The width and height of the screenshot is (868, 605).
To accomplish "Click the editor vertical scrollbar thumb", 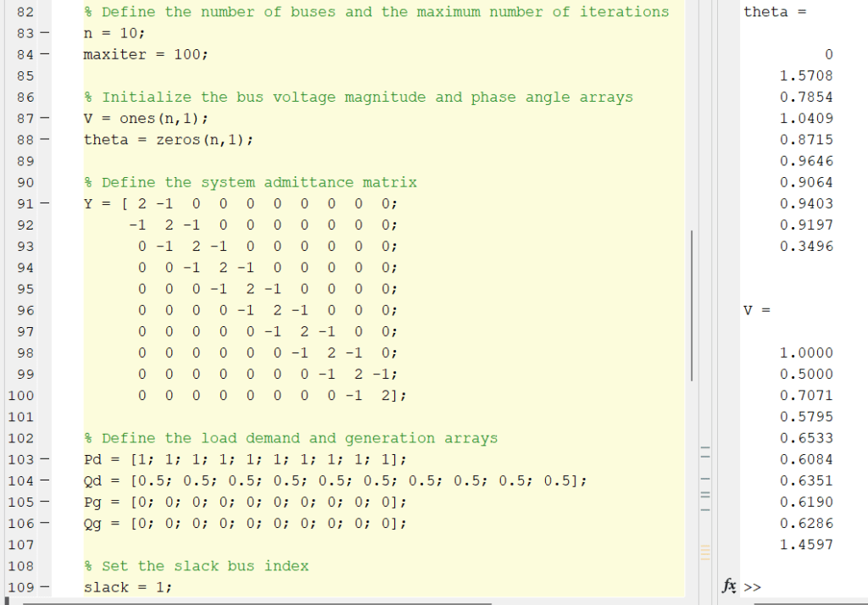I will click(692, 306).
